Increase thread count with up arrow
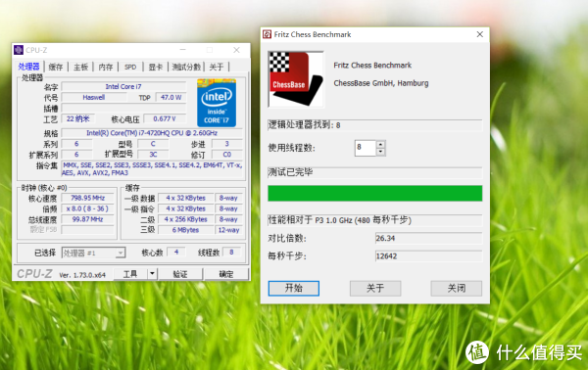The height and width of the screenshot is (370, 588). pos(380,145)
